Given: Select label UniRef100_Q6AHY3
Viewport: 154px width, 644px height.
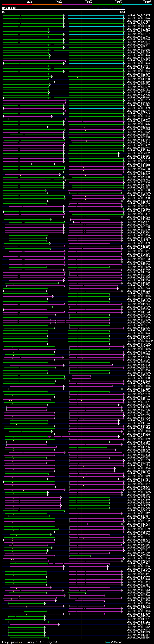Looking at the screenshot, I should click(138, 339).
